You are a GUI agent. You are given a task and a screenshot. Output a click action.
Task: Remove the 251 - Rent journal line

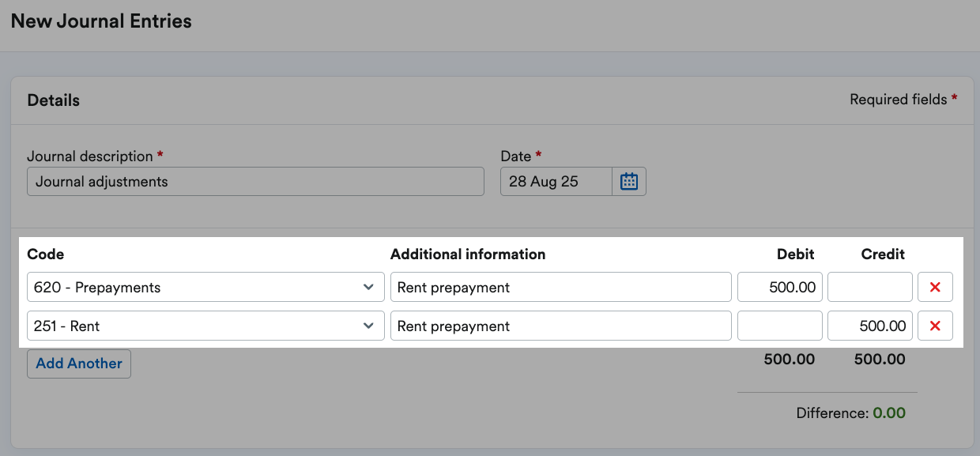pos(935,326)
